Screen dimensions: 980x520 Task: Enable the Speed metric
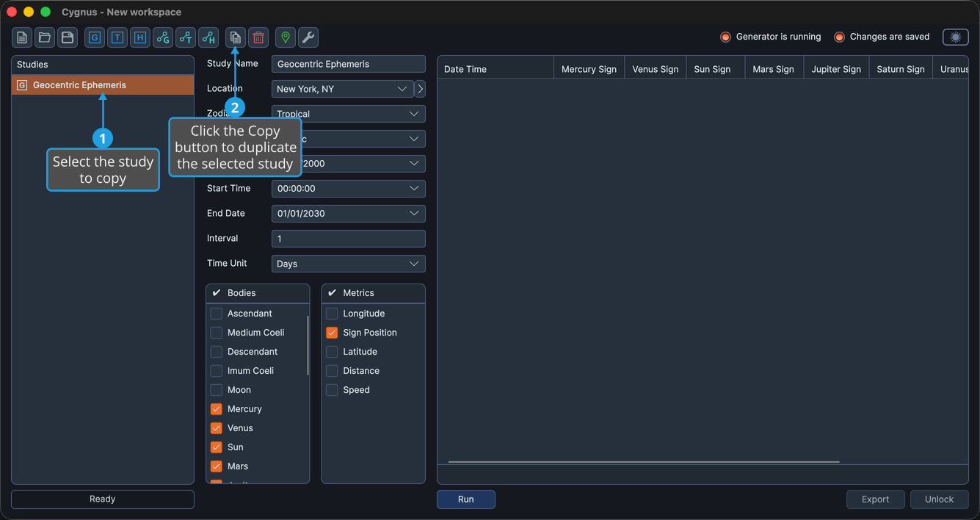coord(332,390)
